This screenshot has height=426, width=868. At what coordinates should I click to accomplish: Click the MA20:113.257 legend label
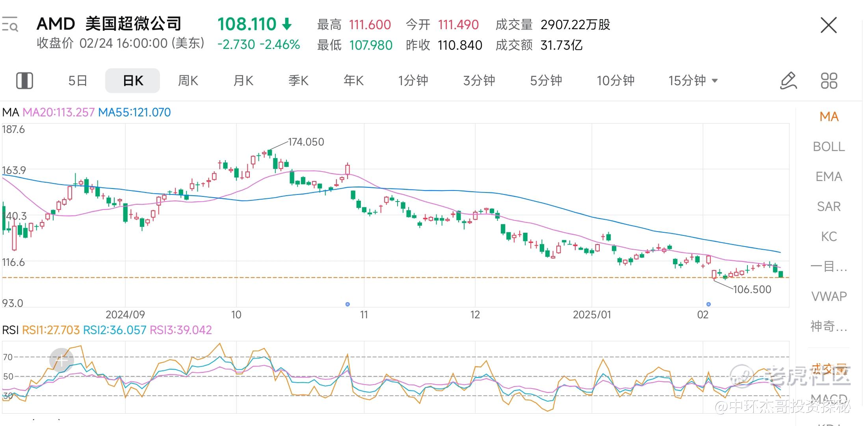tap(58, 112)
